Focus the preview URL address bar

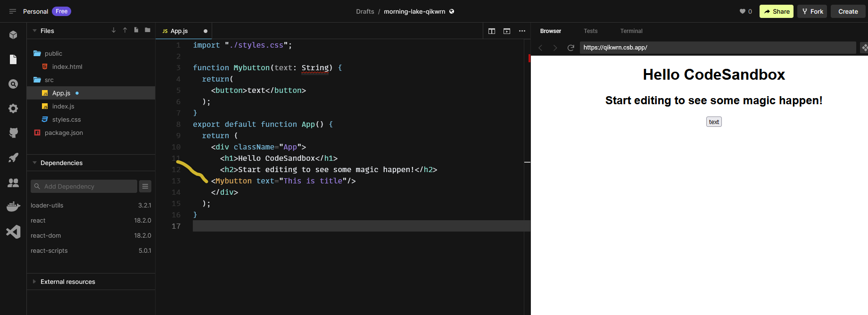[x=718, y=48]
